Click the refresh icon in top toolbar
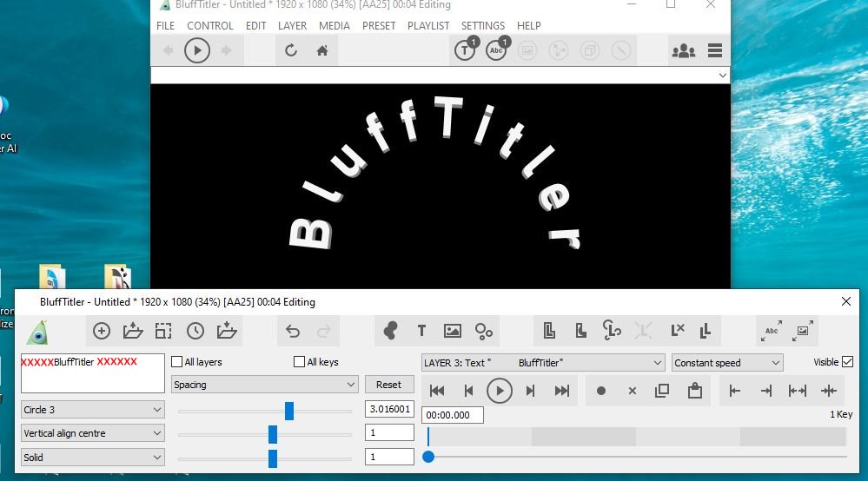This screenshot has height=481, width=868. [x=291, y=51]
